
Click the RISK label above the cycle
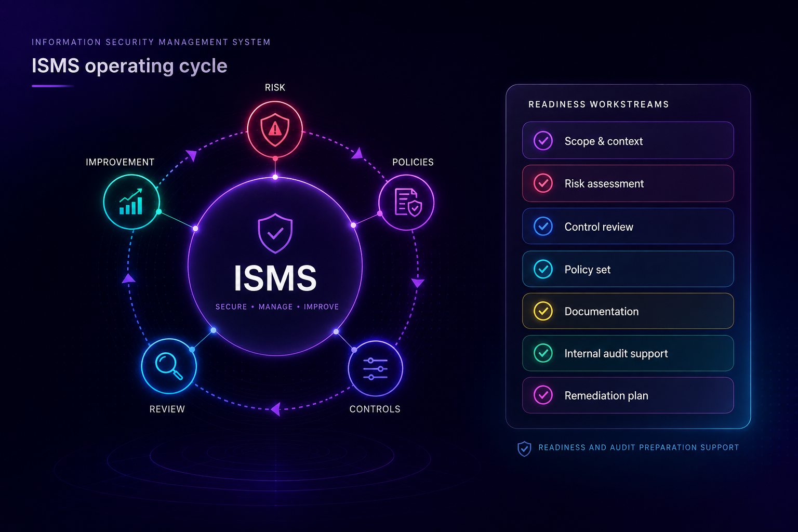[x=275, y=88]
